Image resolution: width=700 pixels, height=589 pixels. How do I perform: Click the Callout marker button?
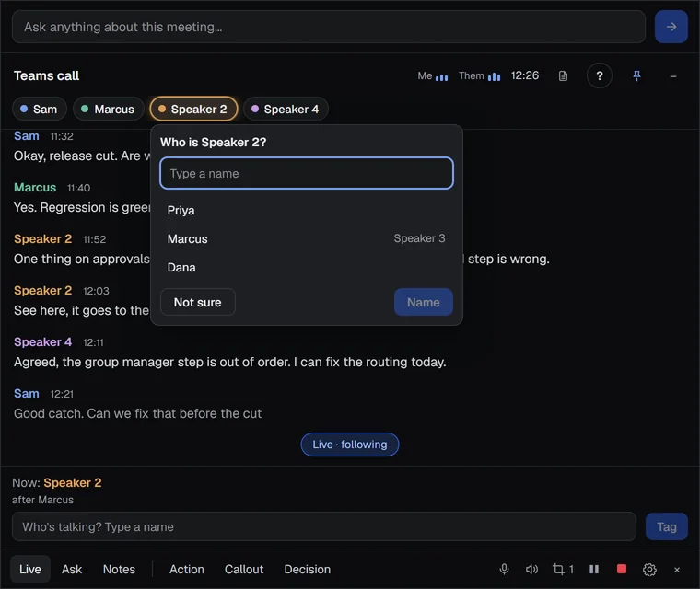click(x=244, y=569)
